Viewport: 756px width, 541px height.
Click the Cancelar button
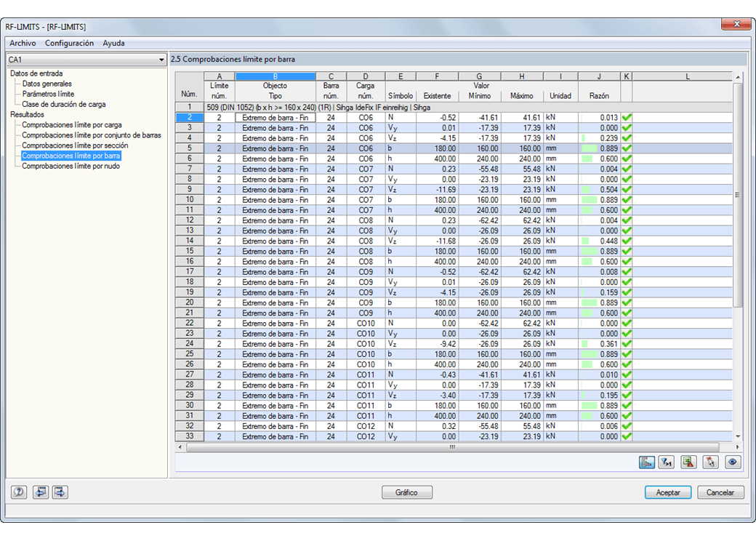click(x=720, y=492)
